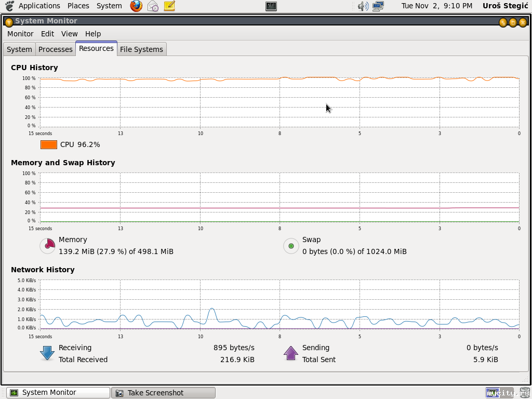Click the orange CPU color swatch
This screenshot has height=399, width=532.
(x=49, y=144)
